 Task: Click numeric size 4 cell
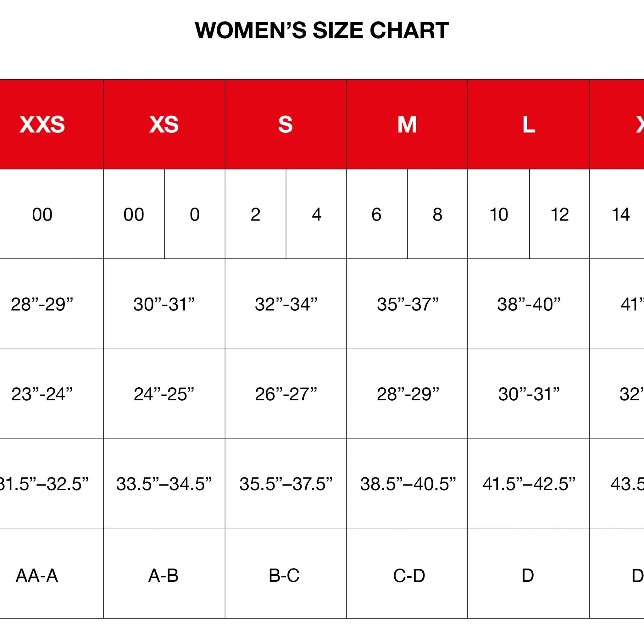(x=316, y=214)
